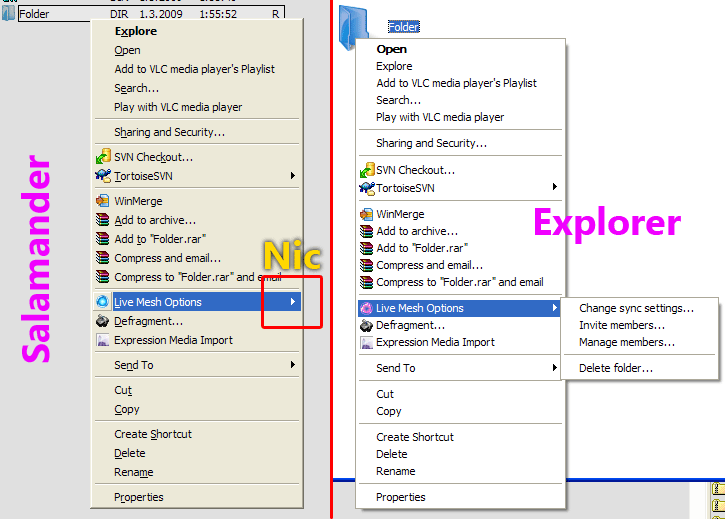725x519 pixels.
Task: Click Live Mesh Options icon in Salamander menu
Action: [103, 302]
